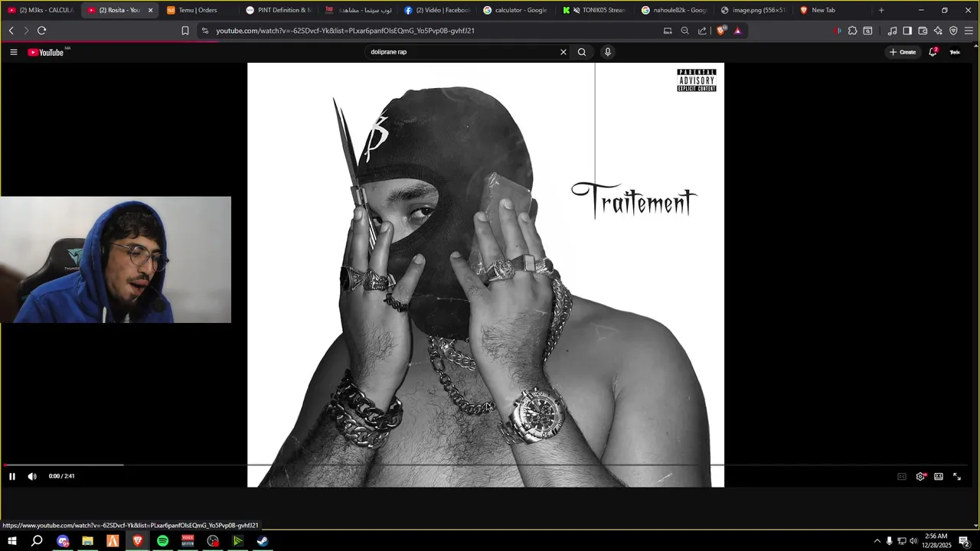Open the Brave Leo AI sparkle icon

click(x=938, y=31)
